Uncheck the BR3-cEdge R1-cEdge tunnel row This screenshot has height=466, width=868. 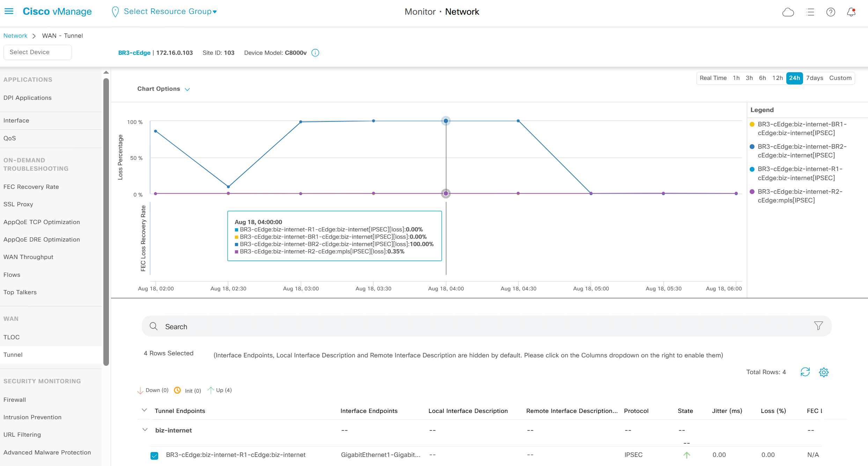[x=154, y=456]
